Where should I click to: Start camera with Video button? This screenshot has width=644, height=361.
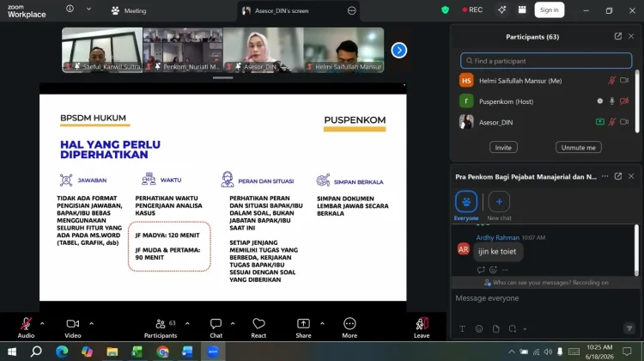(73, 327)
